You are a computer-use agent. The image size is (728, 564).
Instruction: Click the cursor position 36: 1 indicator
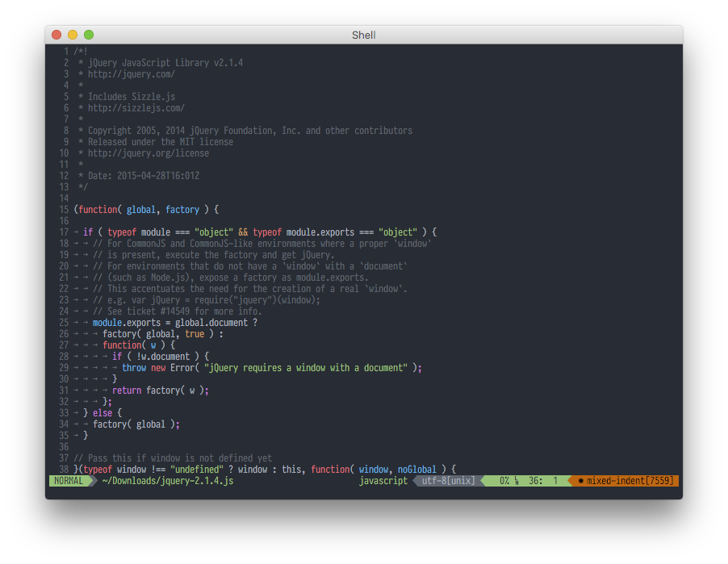point(543,481)
